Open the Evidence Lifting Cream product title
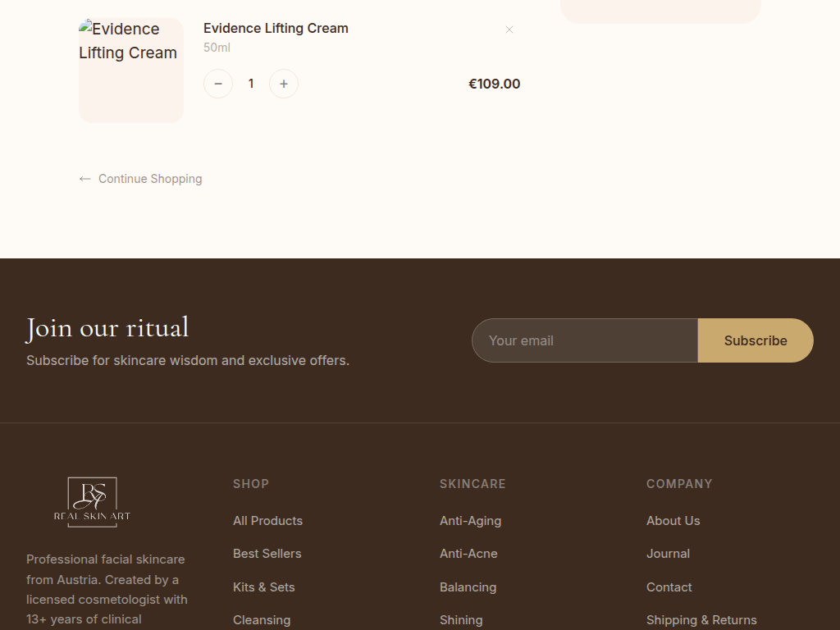 point(276,28)
